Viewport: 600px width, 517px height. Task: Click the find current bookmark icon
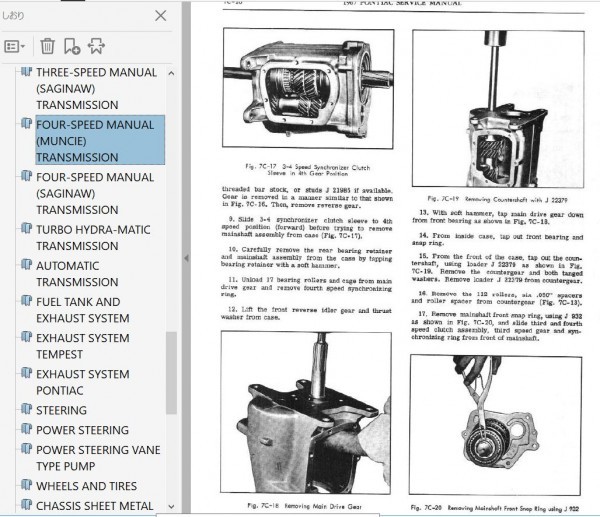(96, 46)
